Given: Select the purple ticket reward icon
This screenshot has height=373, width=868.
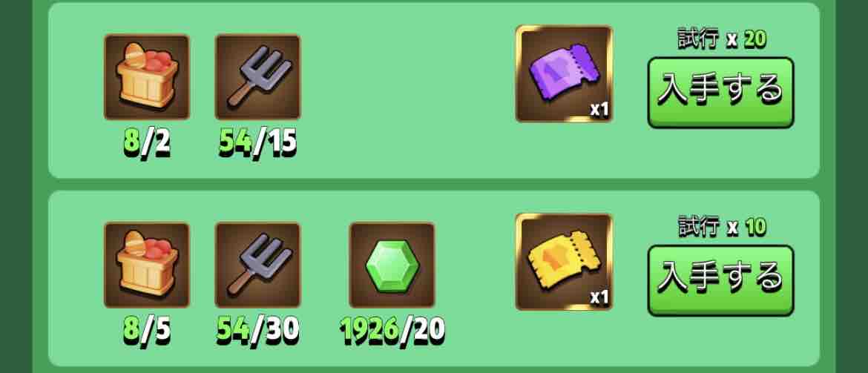Looking at the screenshot, I should (564, 73).
